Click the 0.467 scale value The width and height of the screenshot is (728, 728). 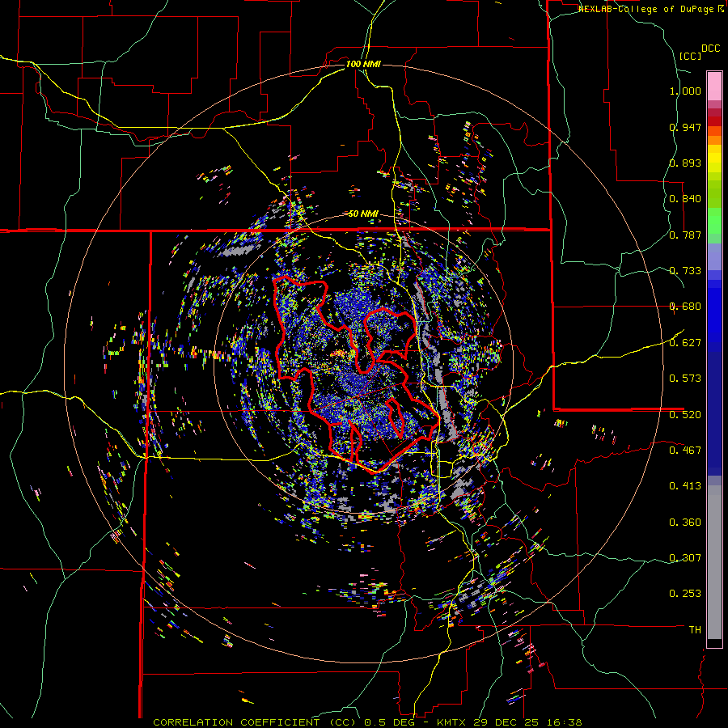click(x=685, y=450)
